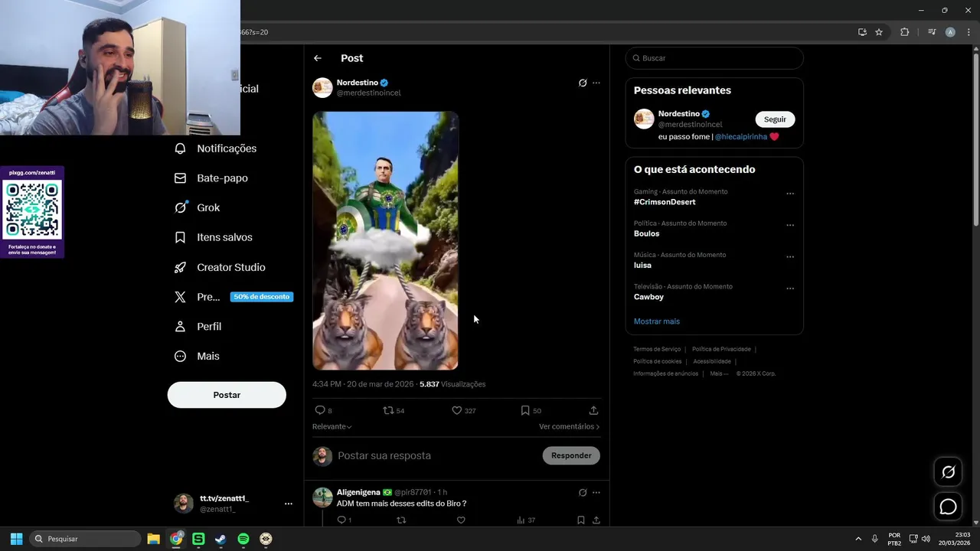This screenshot has width=980, height=551.
Task: Open luisa trending topic
Action: point(642,266)
